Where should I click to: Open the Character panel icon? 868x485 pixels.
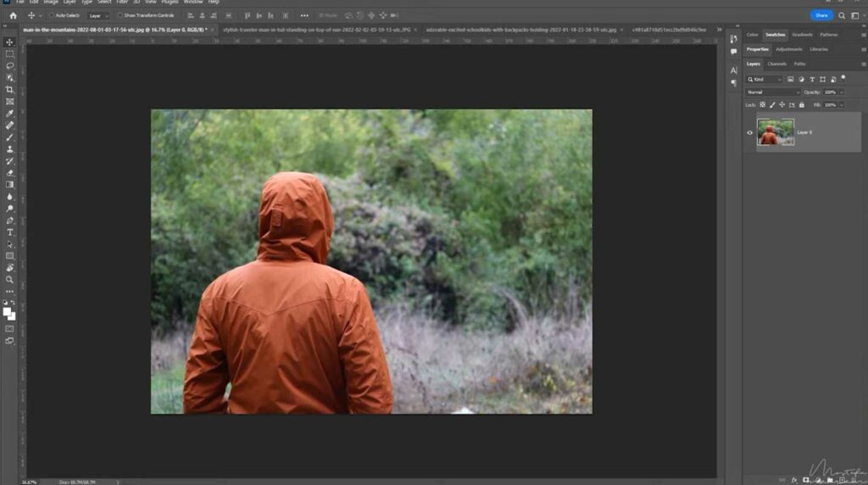pyautogui.click(x=733, y=70)
